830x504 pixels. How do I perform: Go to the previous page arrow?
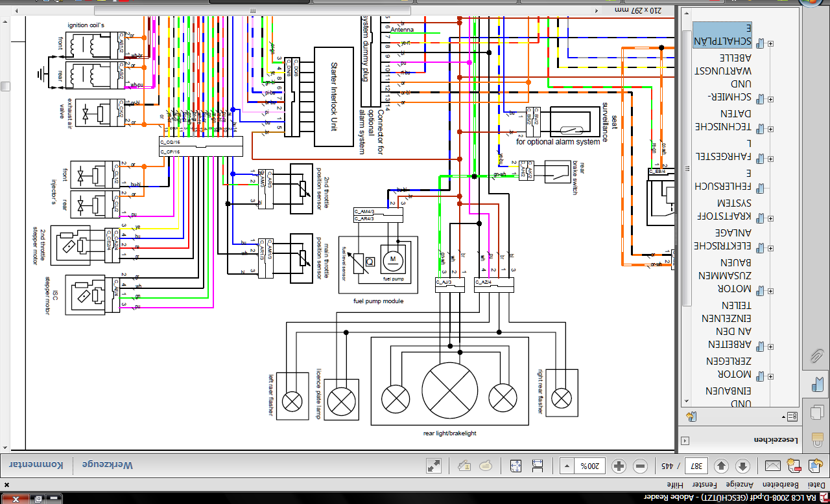coord(743,466)
